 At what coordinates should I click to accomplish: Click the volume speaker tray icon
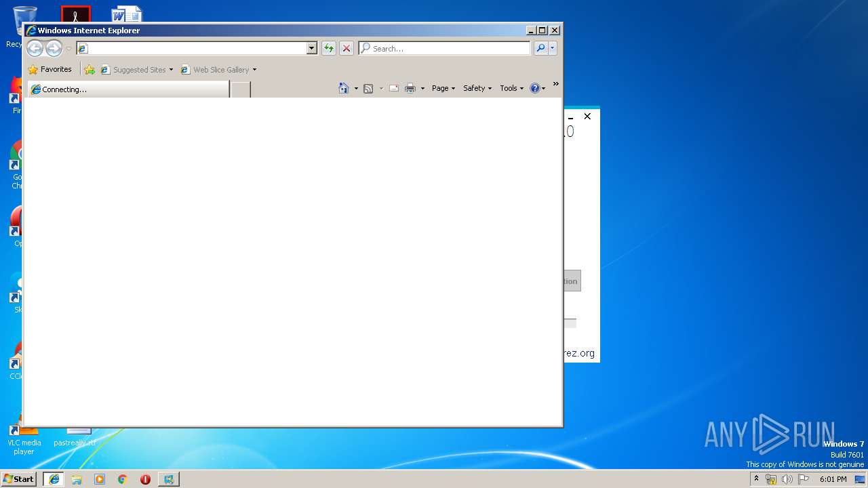coord(787,479)
